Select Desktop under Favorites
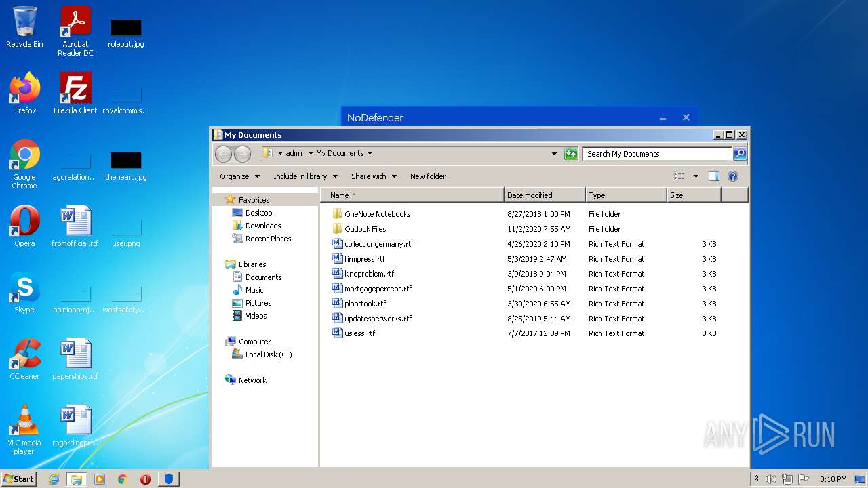 click(258, 213)
